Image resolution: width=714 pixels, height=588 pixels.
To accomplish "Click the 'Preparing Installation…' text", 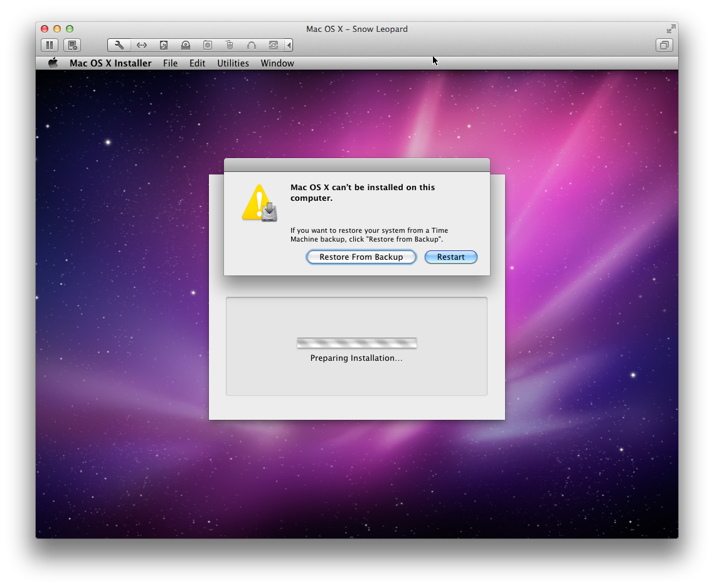I will pyautogui.click(x=356, y=358).
